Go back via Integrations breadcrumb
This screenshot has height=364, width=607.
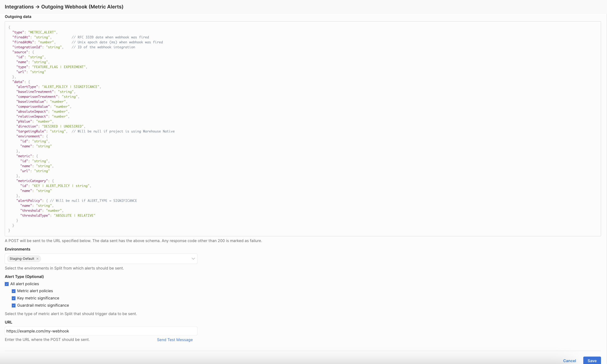[x=19, y=7]
